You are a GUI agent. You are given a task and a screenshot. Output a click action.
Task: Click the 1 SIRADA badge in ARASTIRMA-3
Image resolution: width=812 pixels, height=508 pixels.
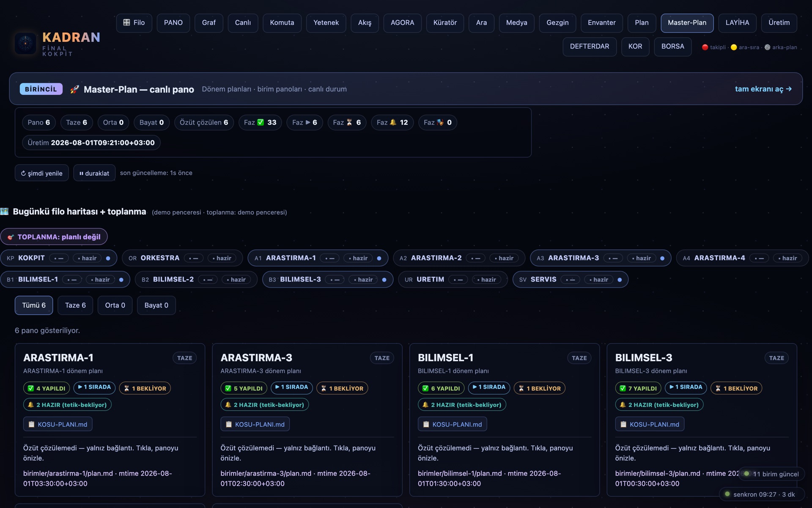292,388
